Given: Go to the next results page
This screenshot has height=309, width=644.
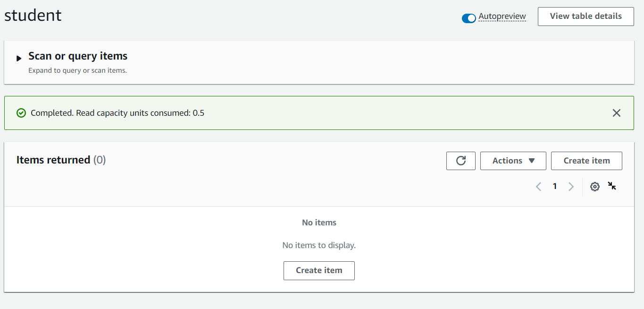Looking at the screenshot, I should pos(571,187).
